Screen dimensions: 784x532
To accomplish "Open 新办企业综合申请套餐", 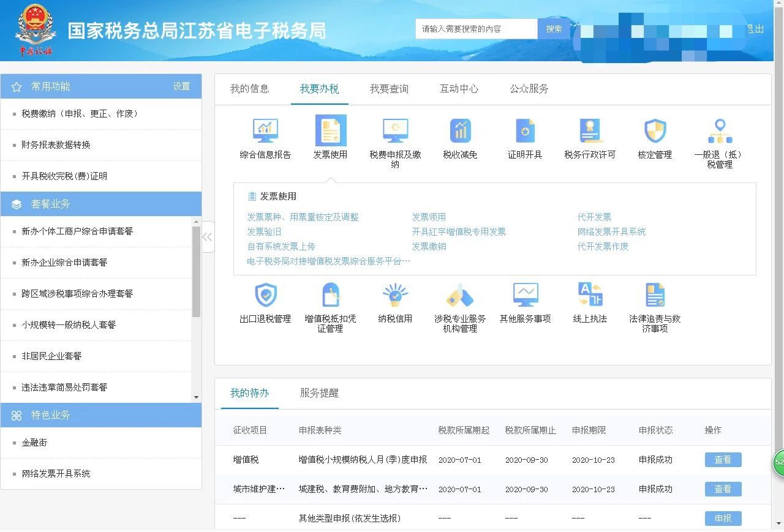I will 64,263.
